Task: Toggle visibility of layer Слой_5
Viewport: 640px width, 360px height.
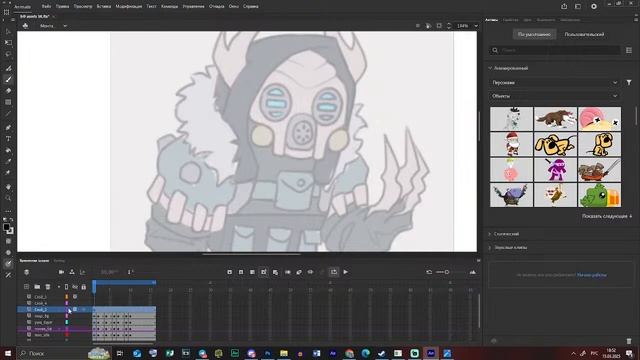Action: 75,297
